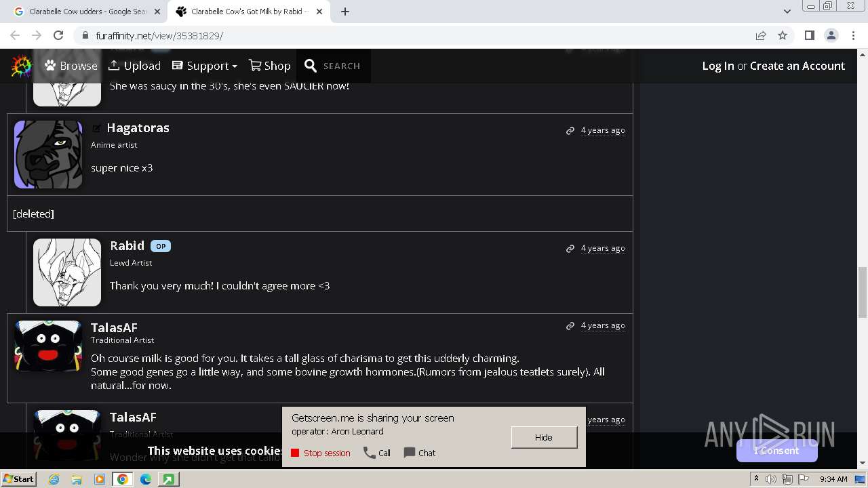This screenshot has width=868, height=488.
Task: Click permalink icon on Rabid's thank-you reply
Action: pos(570,249)
